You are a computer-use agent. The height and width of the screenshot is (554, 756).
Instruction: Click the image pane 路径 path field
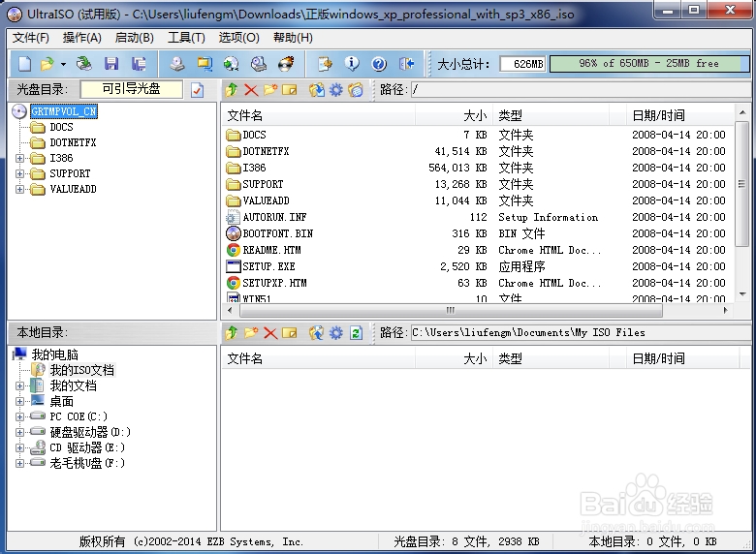click(580, 90)
